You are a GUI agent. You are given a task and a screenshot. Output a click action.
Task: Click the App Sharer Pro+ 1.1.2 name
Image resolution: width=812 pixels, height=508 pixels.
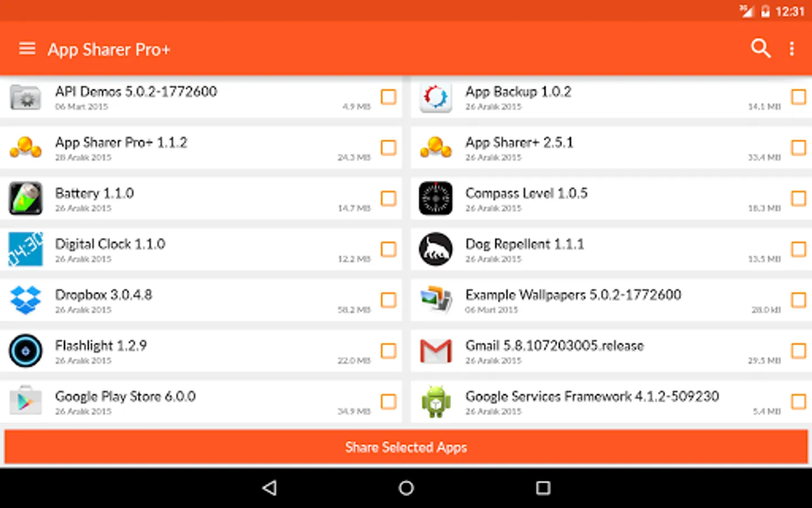pyautogui.click(x=121, y=142)
